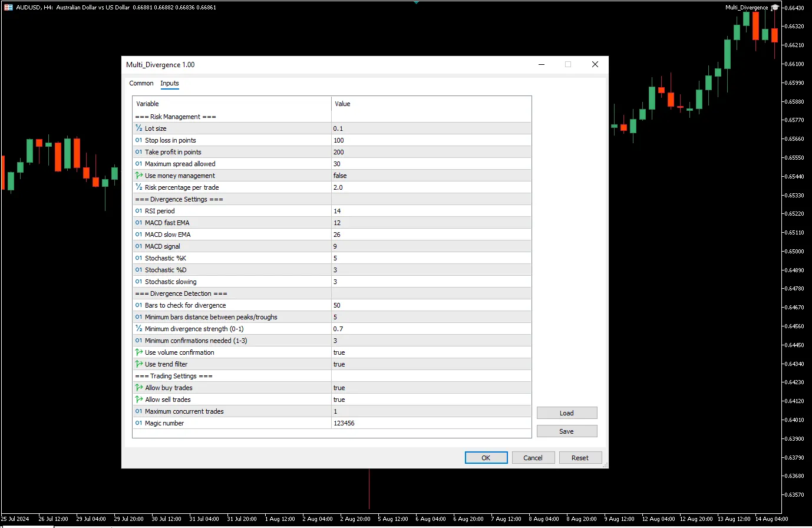Click the Multi_Divergence expert hat icon on chart
812x528 pixels.
point(775,8)
